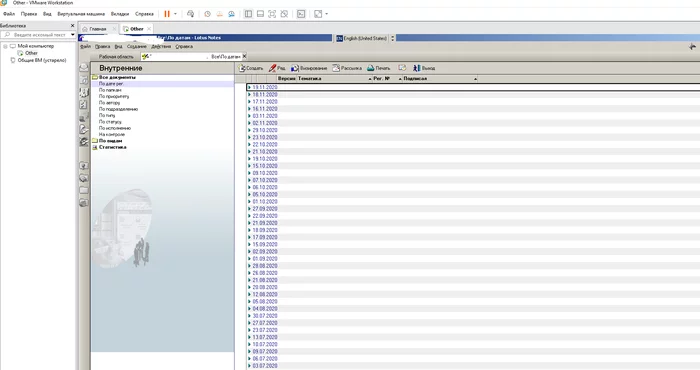Click the Выход exit button
Screen dimensions: 700x370
pos(424,68)
